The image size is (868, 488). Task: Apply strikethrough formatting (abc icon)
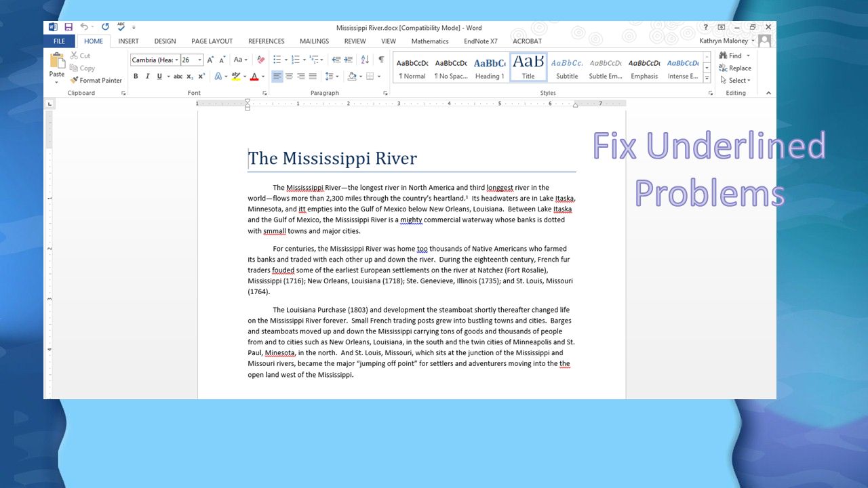(178, 77)
